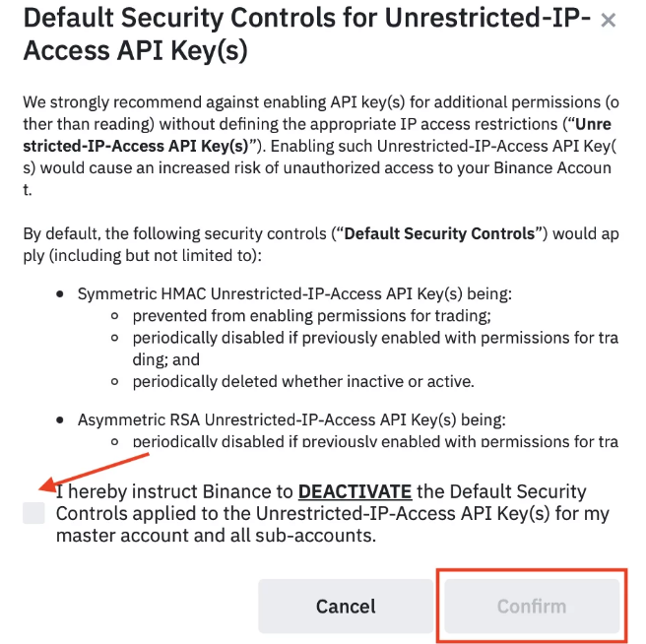The width and height of the screenshot is (646, 644).
Task: Click the bullet dot before Symmetric HMAC
Action: point(61,294)
